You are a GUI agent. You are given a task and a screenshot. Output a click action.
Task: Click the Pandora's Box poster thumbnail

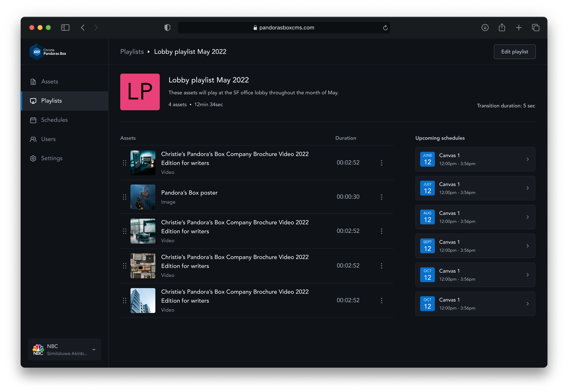coord(143,197)
